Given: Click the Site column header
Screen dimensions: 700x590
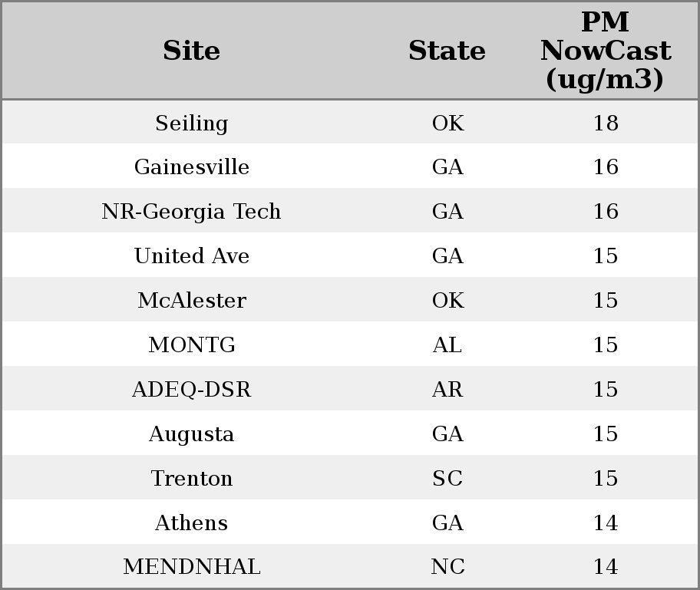Looking at the screenshot, I should pyautogui.click(x=192, y=51).
